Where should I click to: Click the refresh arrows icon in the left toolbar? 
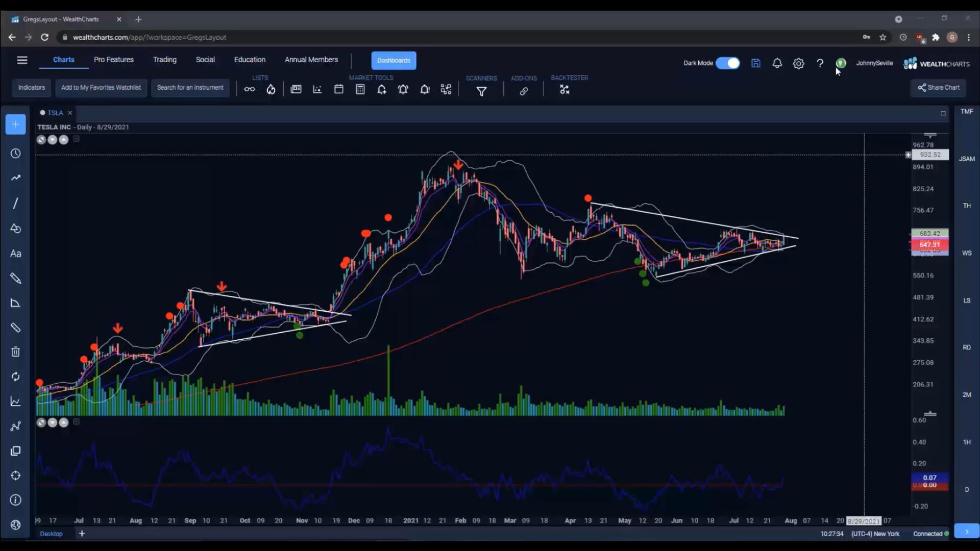(16, 377)
